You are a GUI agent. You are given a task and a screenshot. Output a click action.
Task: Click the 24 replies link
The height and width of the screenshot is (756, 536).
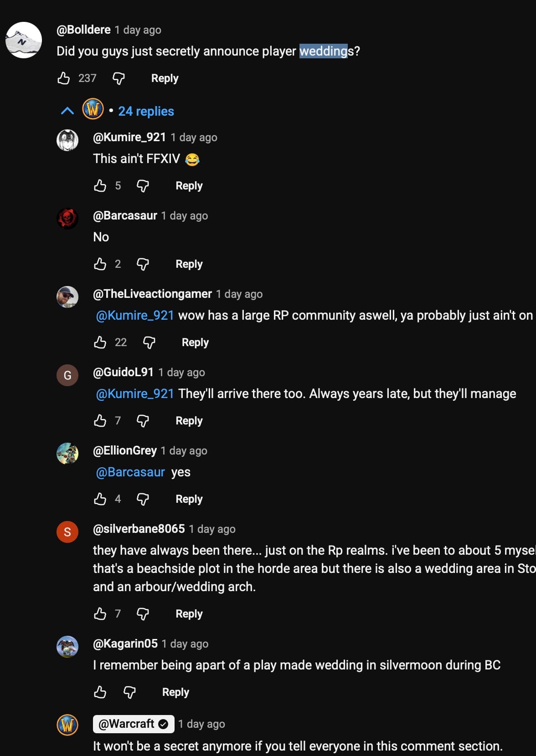click(146, 111)
